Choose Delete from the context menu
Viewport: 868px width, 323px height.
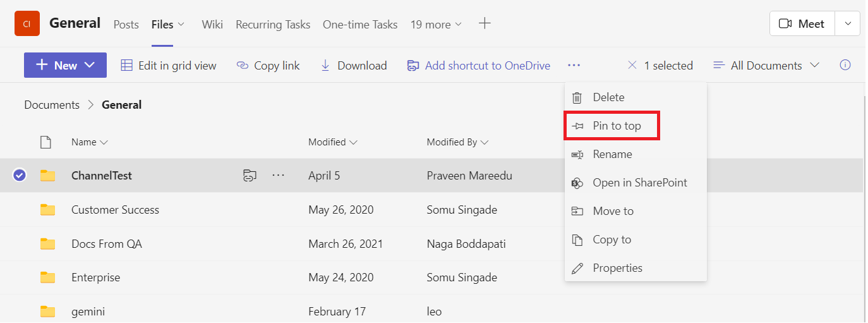pyautogui.click(x=636, y=97)
